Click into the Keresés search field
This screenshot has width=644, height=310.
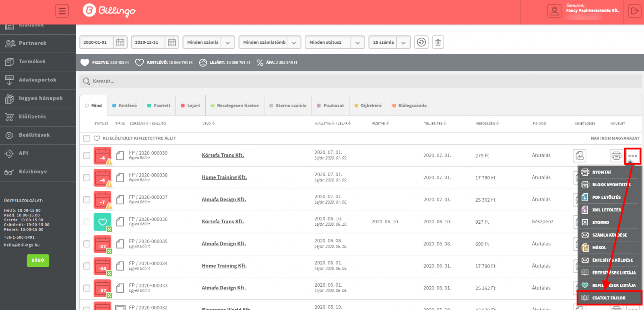click(x=361, y=81)
